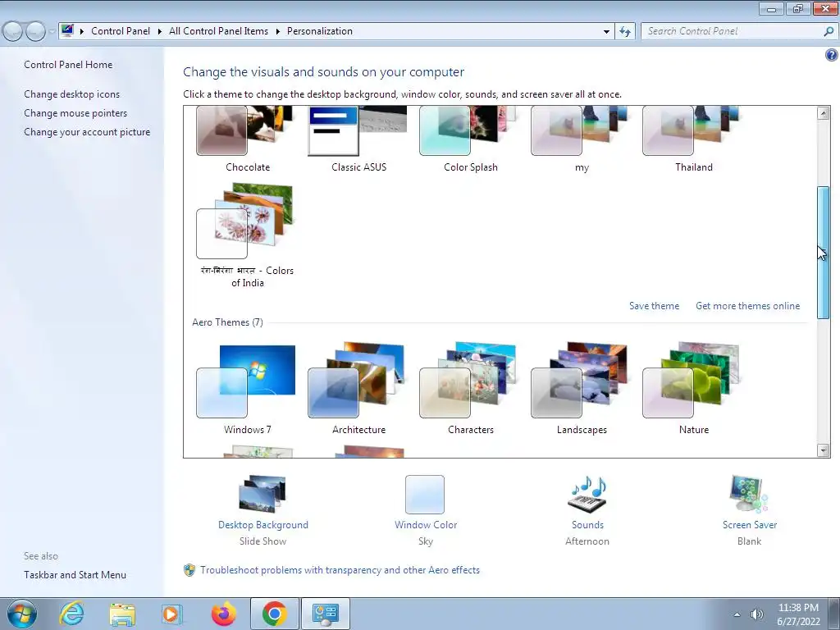Click the theme list scrollbar thumb
Viewport: 840px width, 630px height.
(824, 253)
